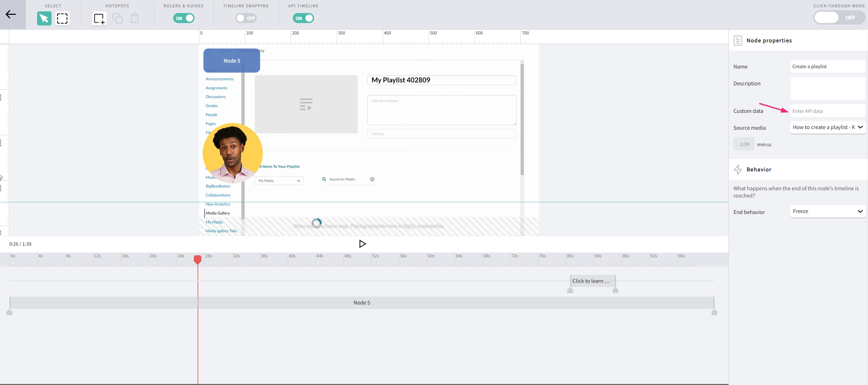Open the My Media dropdown in preview
The image size is (868, 385).
279,181
